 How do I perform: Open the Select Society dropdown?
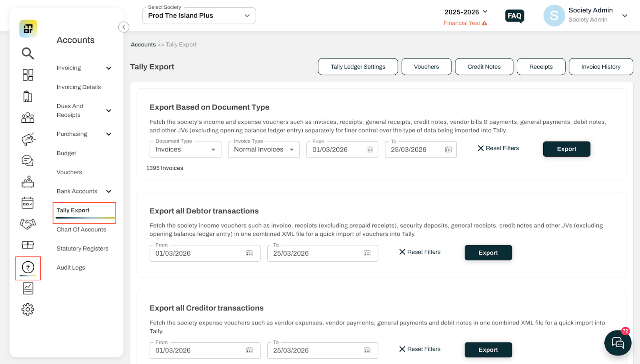click(199, 16)
